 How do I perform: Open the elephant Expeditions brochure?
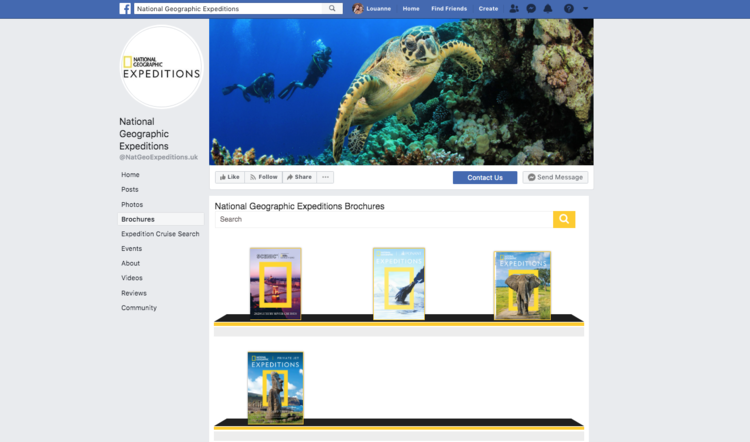coord(522,286)
